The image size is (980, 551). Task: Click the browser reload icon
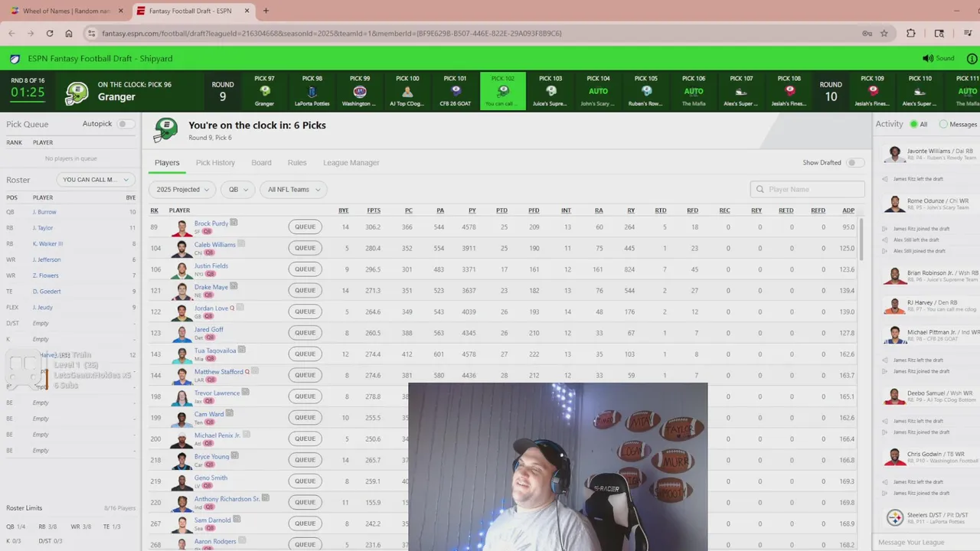(x=50, y=33)
